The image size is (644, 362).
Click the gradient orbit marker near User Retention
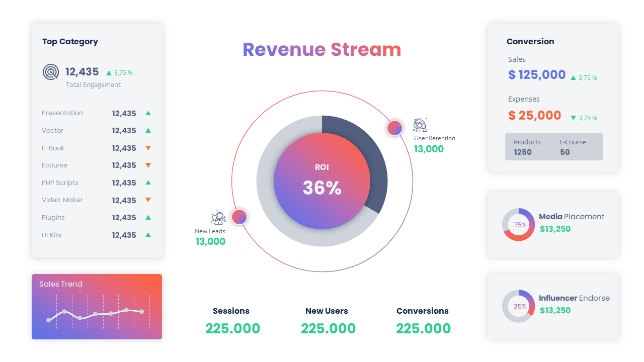pyautogui.click(x=395, y=128)
